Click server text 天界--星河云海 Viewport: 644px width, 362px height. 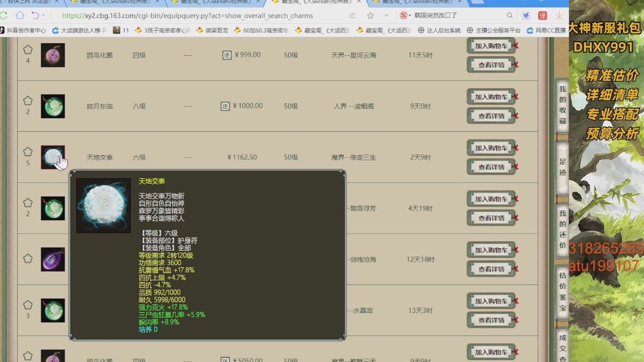point(354,55)
